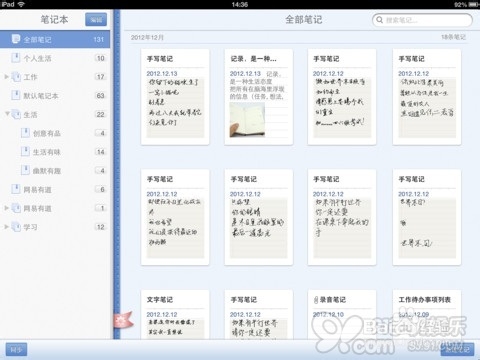The image size is (480, 360).
Task: Open the 录音笔记 note card
Action: pyautogui.click(x=342, y=315)
